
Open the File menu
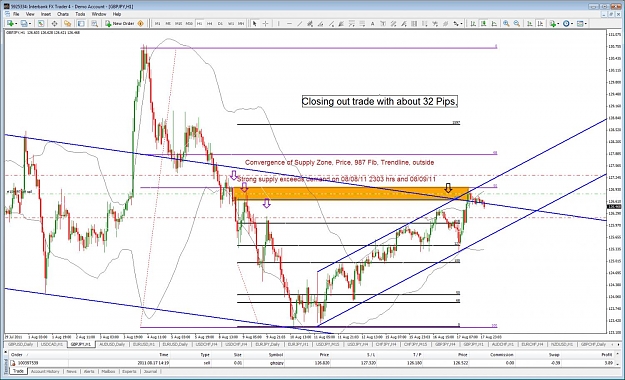pos(16,14)
